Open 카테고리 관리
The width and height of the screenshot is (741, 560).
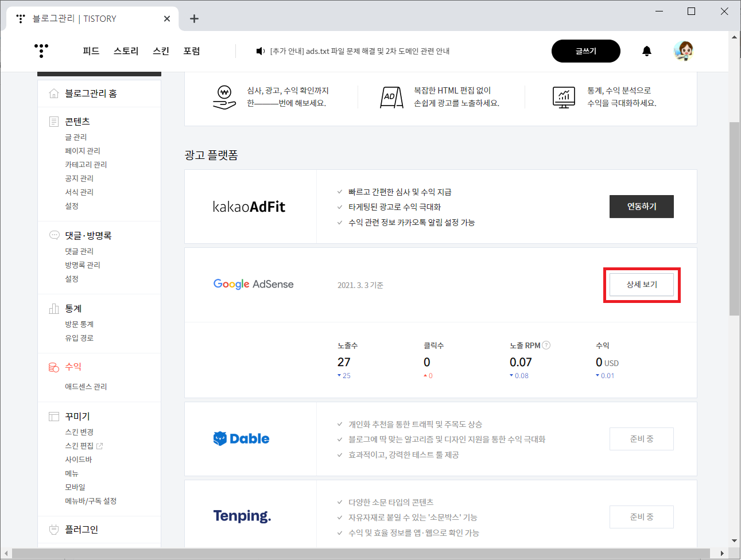(x=86, y=165)
